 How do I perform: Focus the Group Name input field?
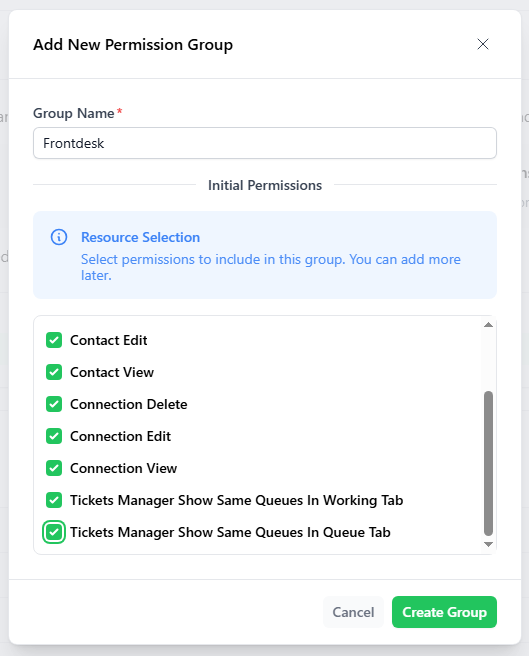coord(265,143)
